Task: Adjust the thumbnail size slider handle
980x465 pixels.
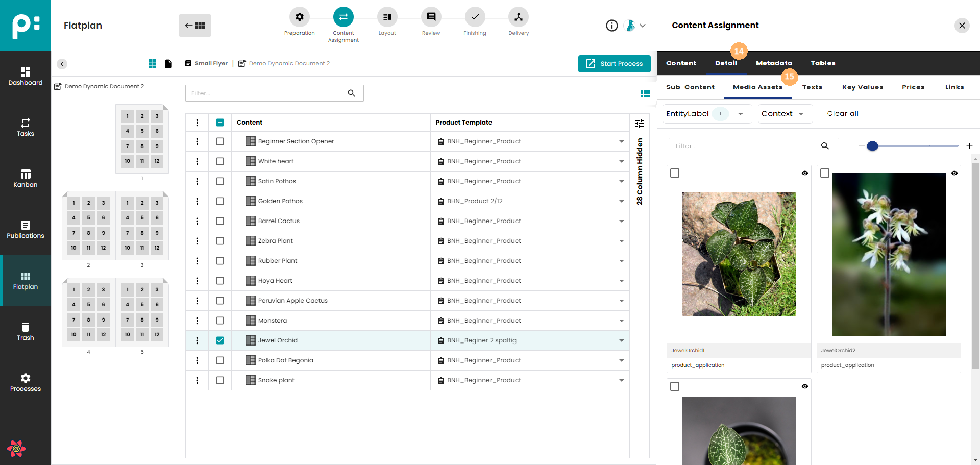Action: [872, 146]
